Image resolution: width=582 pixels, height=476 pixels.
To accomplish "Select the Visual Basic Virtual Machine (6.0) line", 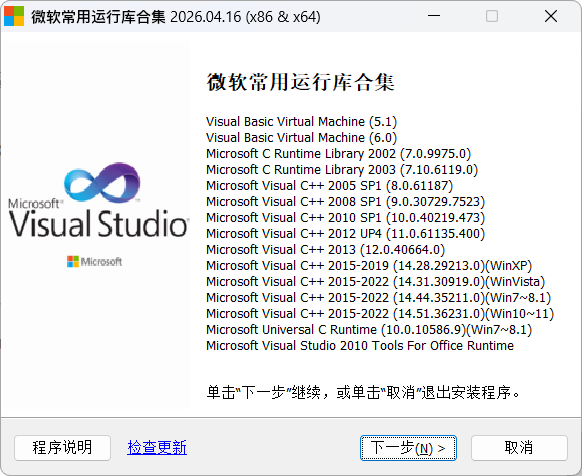I will tap(301, 138).
